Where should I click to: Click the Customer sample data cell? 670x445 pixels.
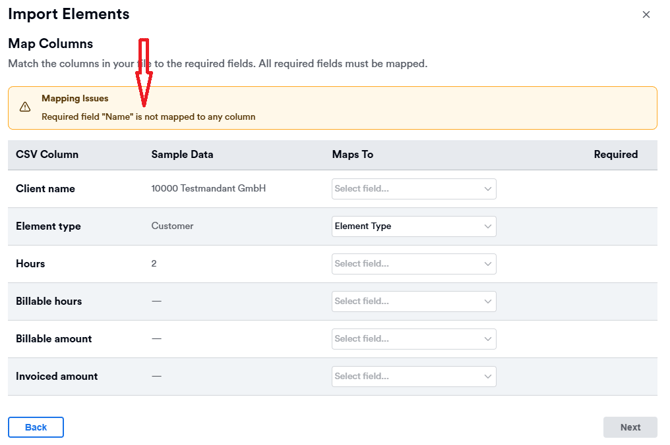(x=172, y=226)
